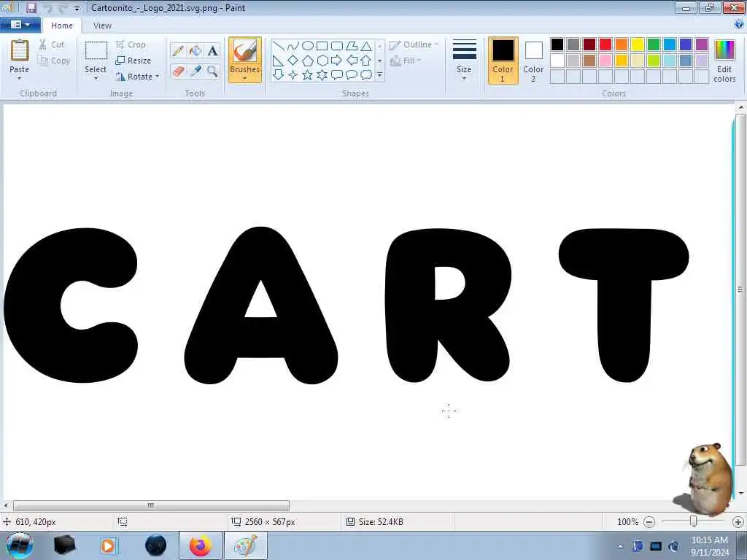The height and width of the screenshot is (560, 747).
Task: Click the zoom in plus button
Action: pyautogui.click(x=738, y=522)
